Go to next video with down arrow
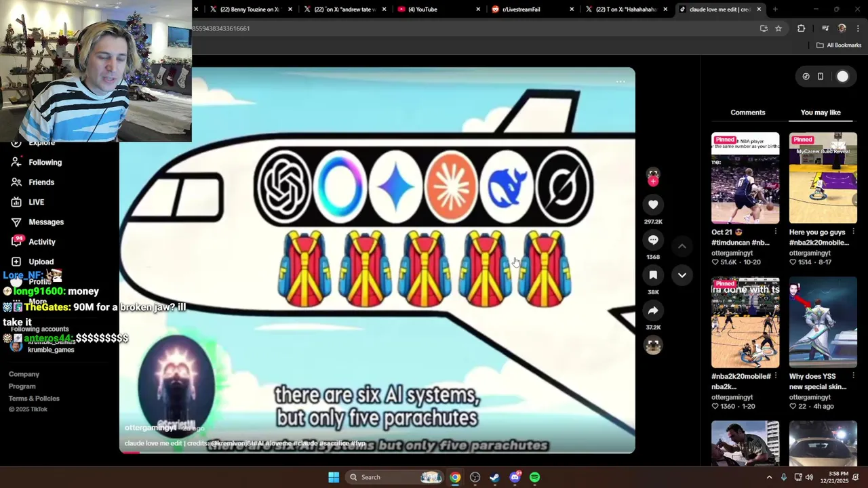This screenshot has width=868, height=488. click(682, 275)
